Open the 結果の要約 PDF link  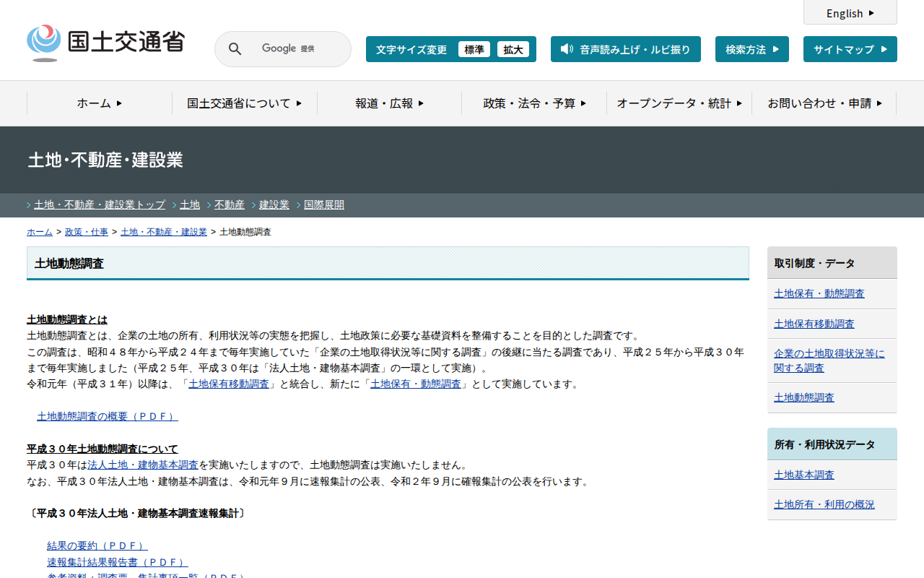97,545
